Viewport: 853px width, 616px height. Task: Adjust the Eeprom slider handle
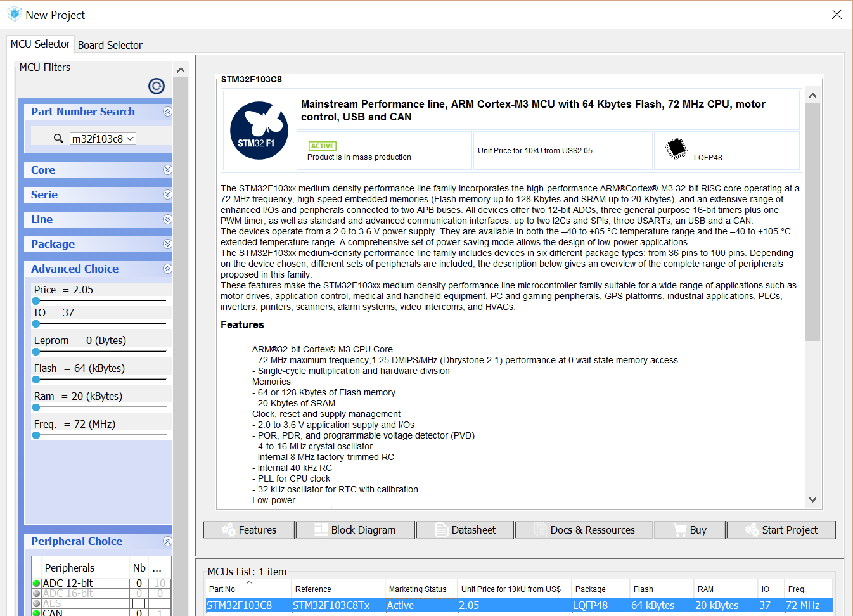tap(36, 352)
